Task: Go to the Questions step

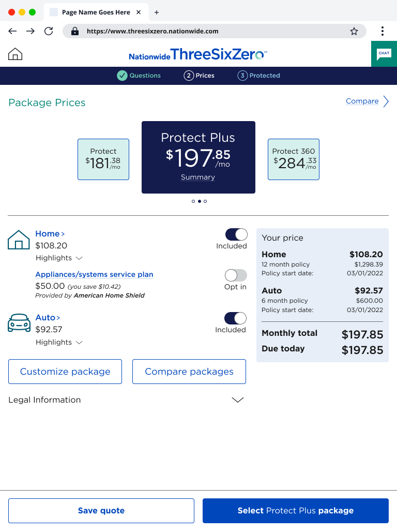Action: pyautogui.click(x=139, y=76)
